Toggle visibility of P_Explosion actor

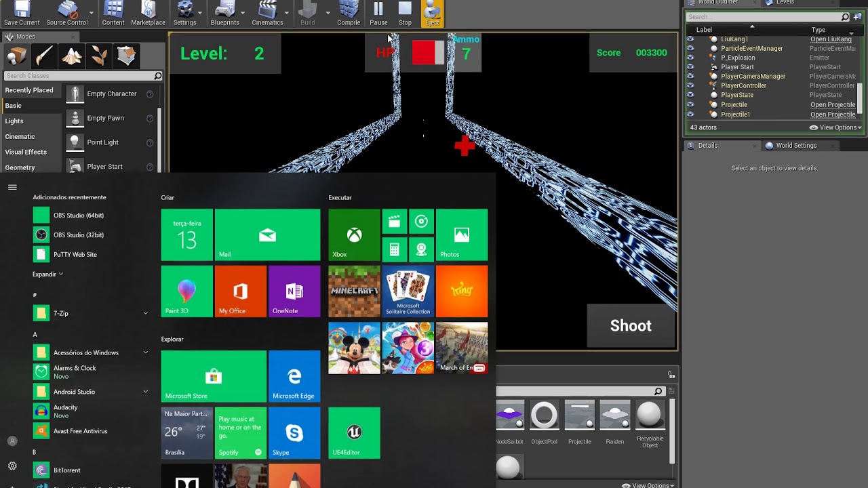(690, 58)
